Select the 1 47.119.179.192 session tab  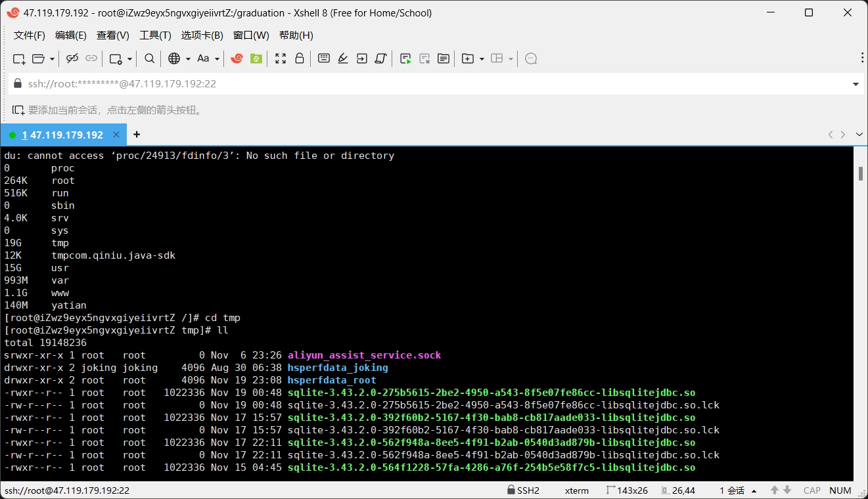click(x=62, y=135)
